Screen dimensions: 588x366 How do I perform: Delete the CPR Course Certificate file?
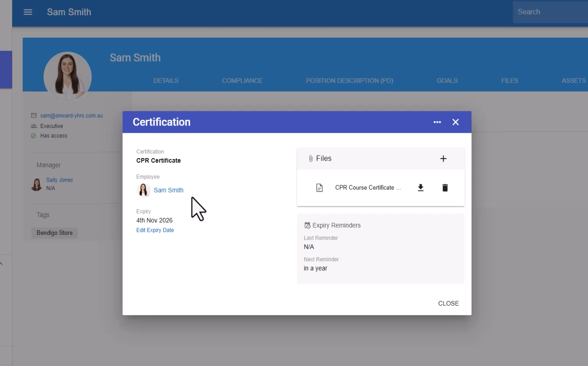coord(445,188)
